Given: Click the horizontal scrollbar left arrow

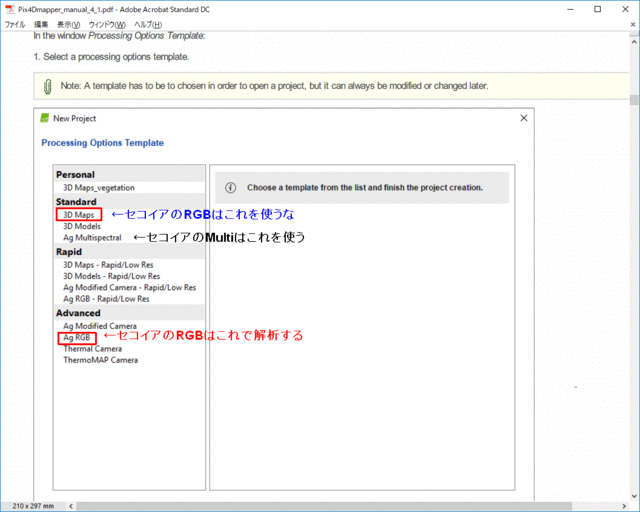Looking at the screenshot, I should (71, 506).
